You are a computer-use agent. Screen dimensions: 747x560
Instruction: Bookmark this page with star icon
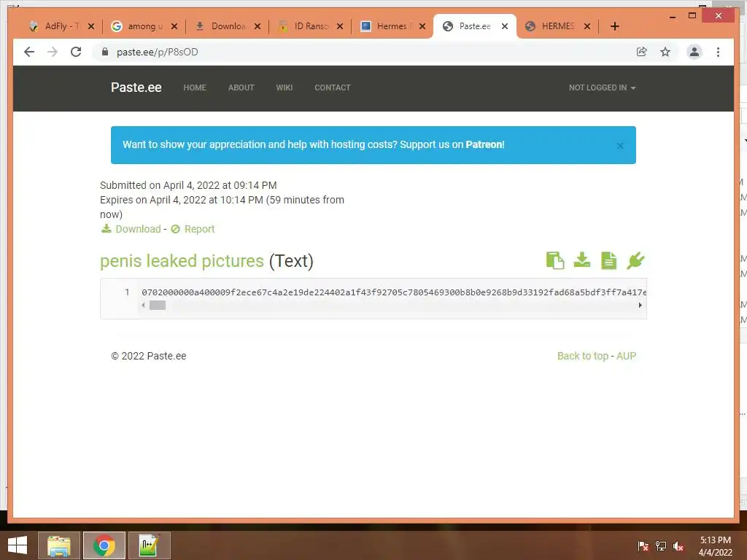tap(665, 52)
